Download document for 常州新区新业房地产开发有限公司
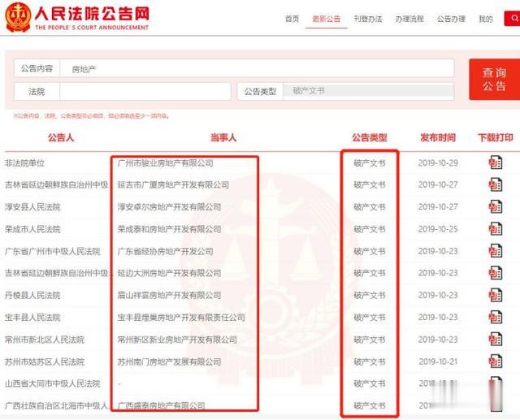 495,340
